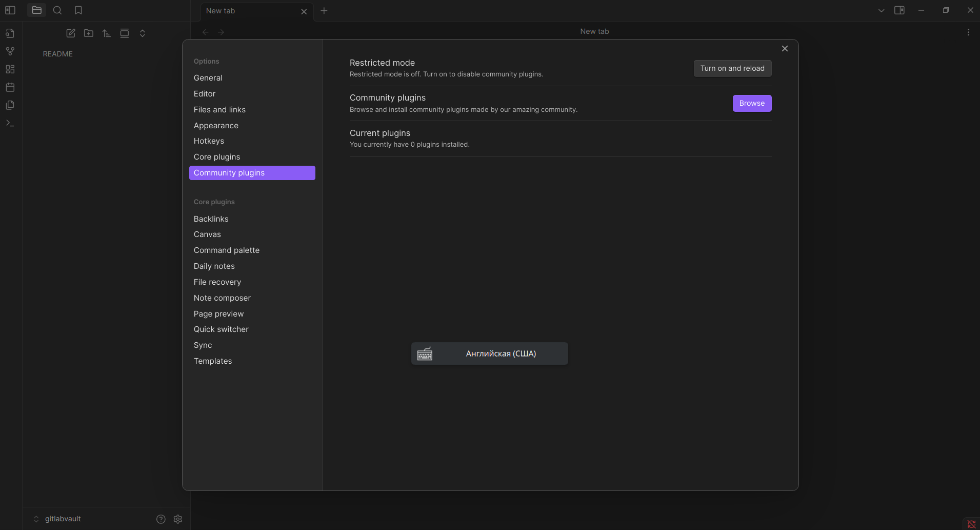Open File recovery plugin settings
The height and width of the screenshot is (530, 980).
[x=252, y=282]
